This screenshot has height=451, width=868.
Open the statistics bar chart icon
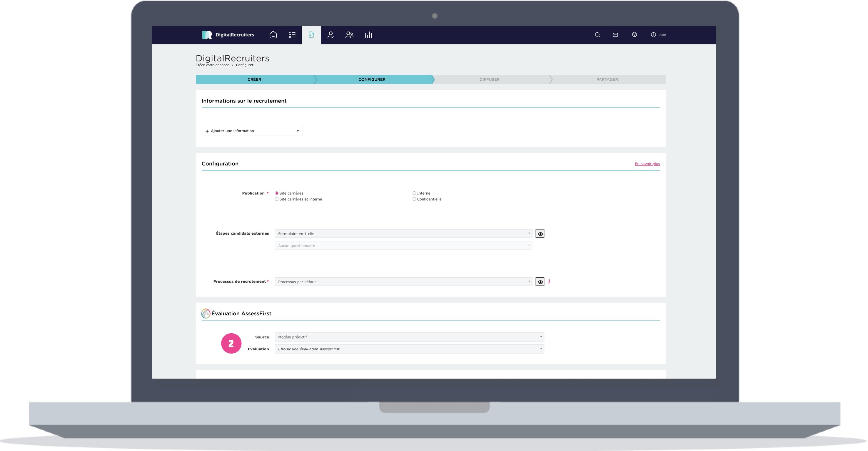click(x=368, y=35)
